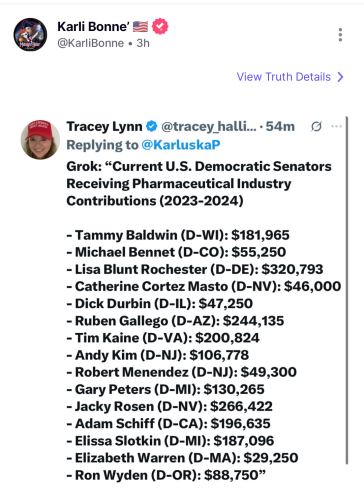Viewport: 364px width, 500px height.
Task: Open Tracey Lynn's red-hat avatar
Action: point(40,140)
